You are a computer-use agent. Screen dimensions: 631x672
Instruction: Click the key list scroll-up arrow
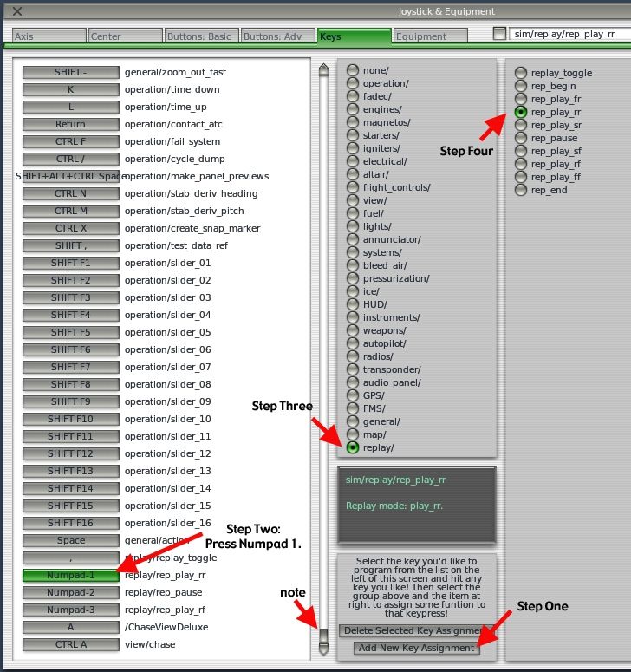[324, 69]
